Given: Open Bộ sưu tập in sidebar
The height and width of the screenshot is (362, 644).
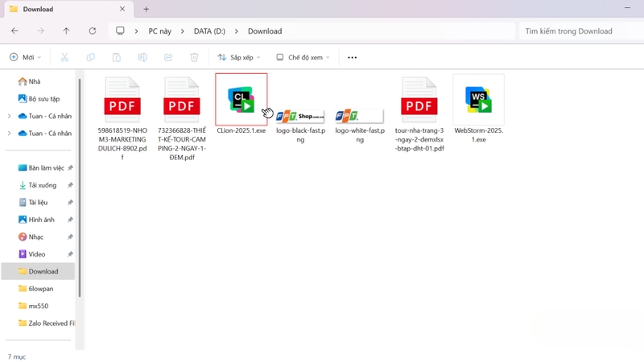Looking at the screenshot, I should pyautogui.click(x=38, y=99).
